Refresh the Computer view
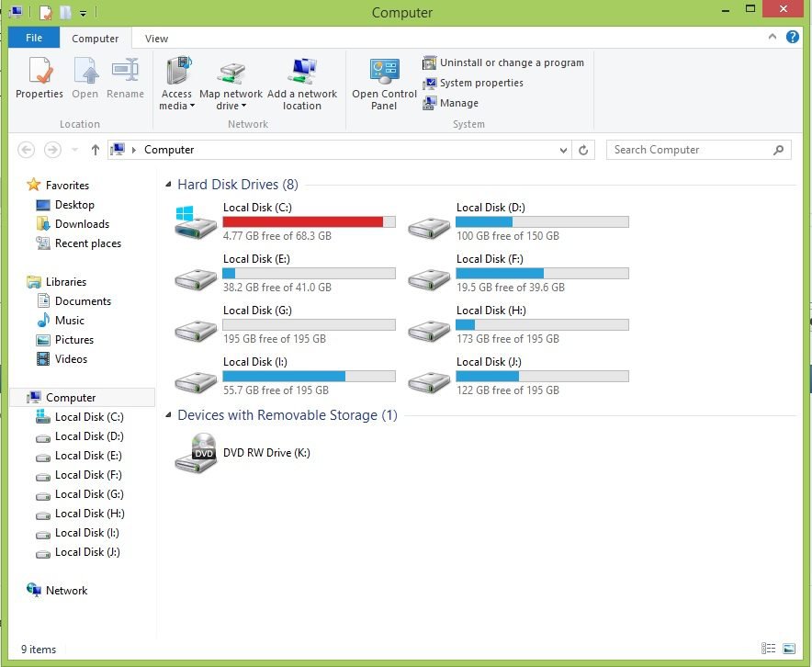Screen dimensions: 812x667 pyautogui.click(x=583, y=149)
